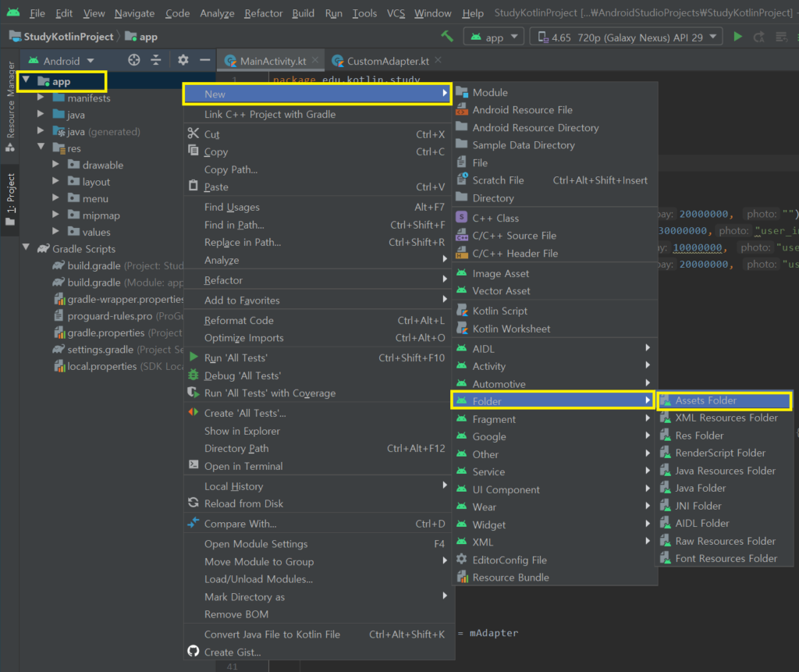Click the scissors Cut icon in context menu
This screenshot has height=672, width=799.
(194, 134)
